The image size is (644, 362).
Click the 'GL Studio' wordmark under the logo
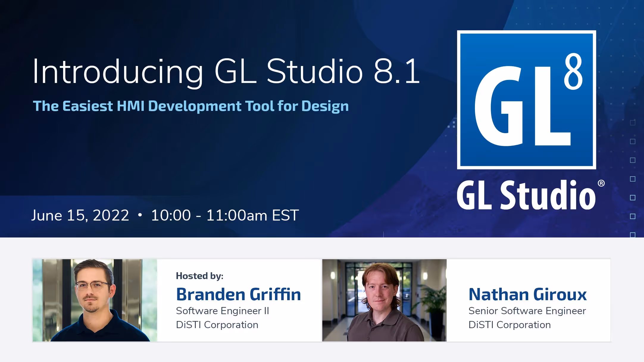526,195
